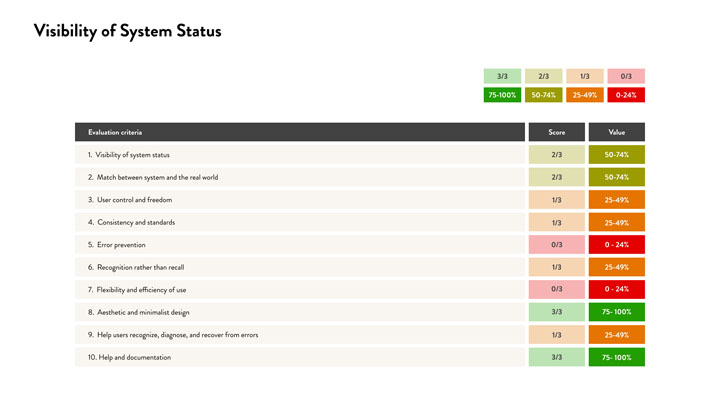Screen dimensions: 720x405
Task: Click the 'Value' column header
Action: pos(616,132)
